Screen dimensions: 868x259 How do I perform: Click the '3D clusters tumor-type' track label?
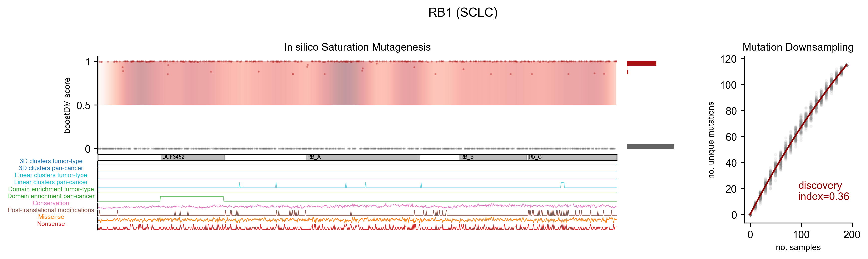[x=51, y=161]
